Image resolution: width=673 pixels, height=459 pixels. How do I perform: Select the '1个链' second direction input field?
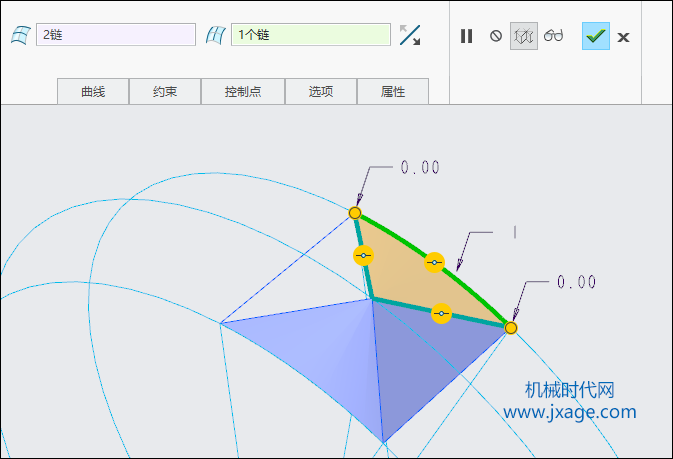click(x=311, y=35)
